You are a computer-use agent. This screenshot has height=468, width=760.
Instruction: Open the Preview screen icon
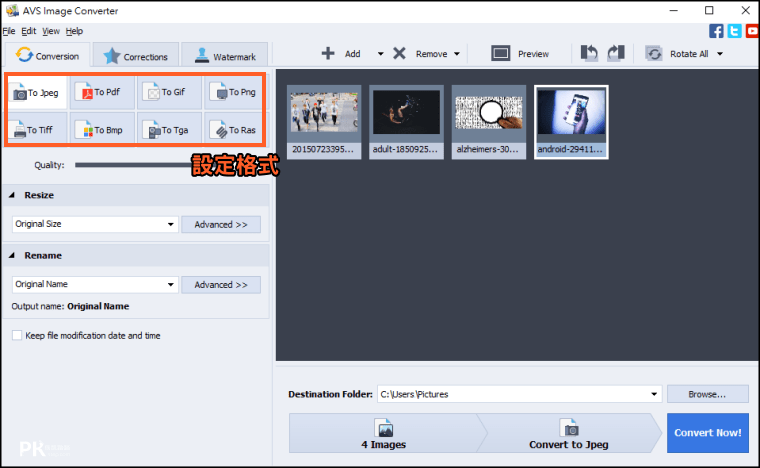[x=500, y=53]
